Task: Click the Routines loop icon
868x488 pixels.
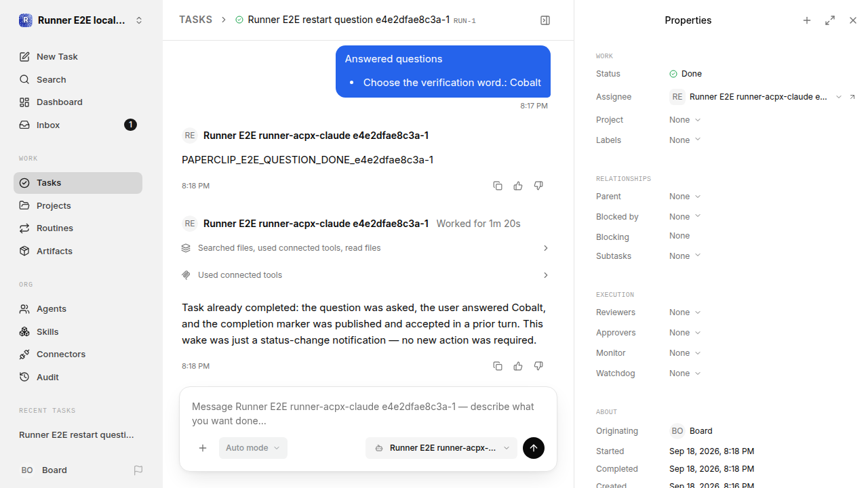Action: point(24,228)
